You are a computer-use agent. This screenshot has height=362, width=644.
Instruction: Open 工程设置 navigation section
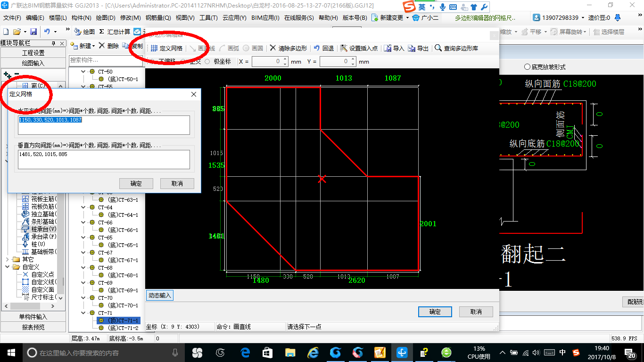(x=33, y=53)
